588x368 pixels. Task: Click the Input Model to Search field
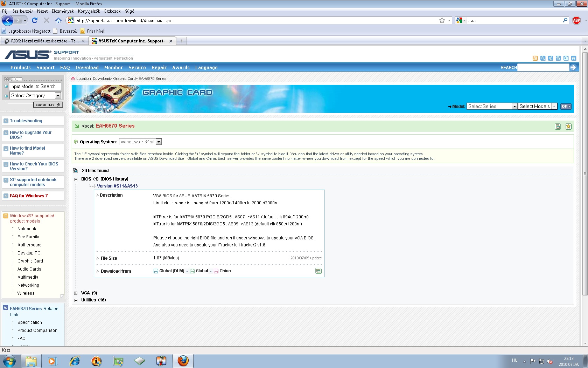tap(35, 86)
